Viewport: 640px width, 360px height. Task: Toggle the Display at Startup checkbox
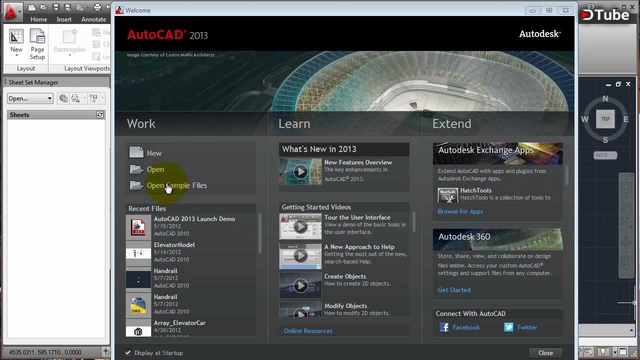pos(128,352)
